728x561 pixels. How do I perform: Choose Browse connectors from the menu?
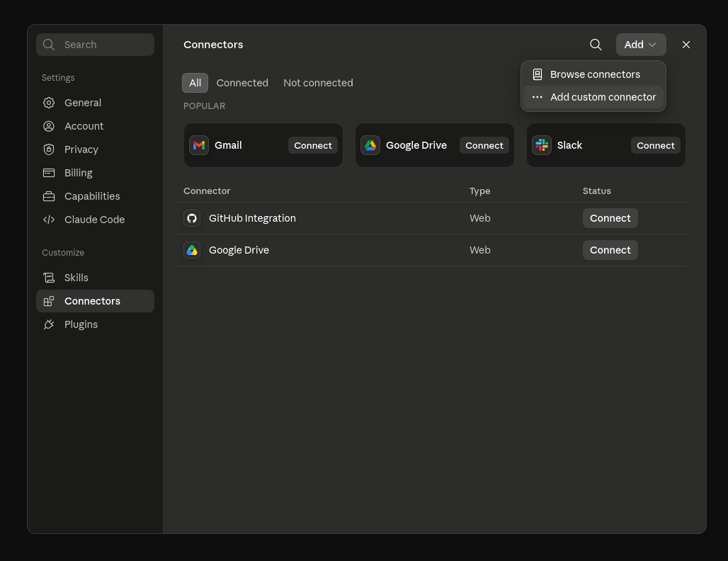(x=593, y=74)
